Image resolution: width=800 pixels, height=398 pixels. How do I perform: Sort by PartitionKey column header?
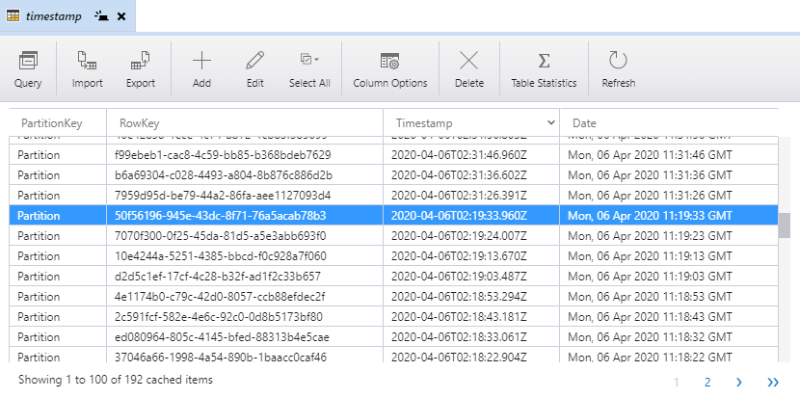click(58, 123)
